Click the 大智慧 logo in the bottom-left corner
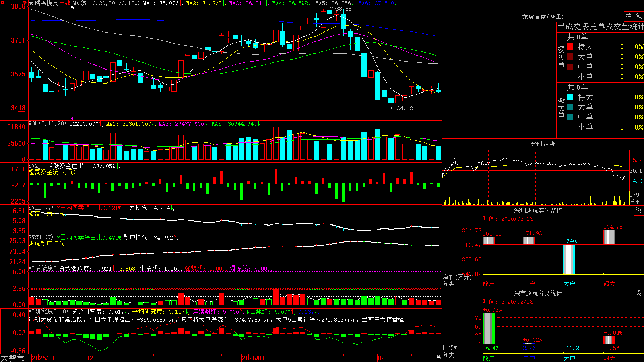This screenshot has height=362, width=644. point(12,358)
